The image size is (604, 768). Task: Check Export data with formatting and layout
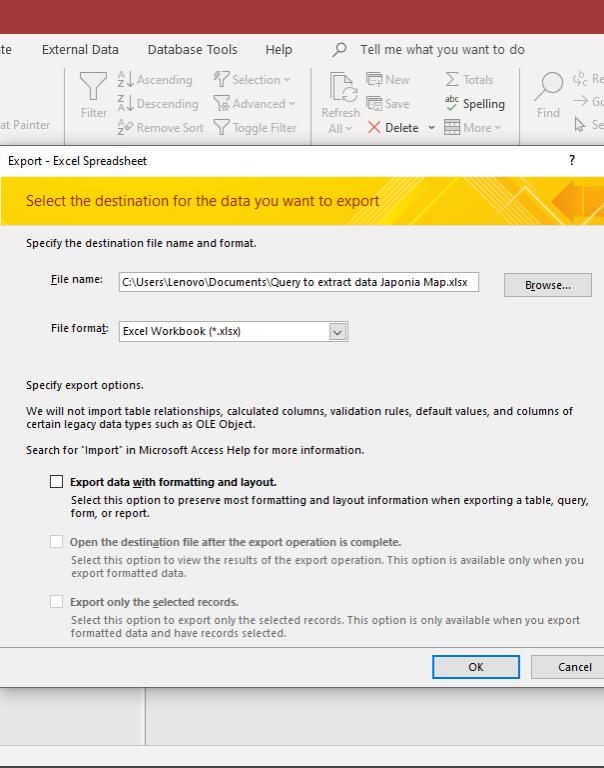point(56,482)
